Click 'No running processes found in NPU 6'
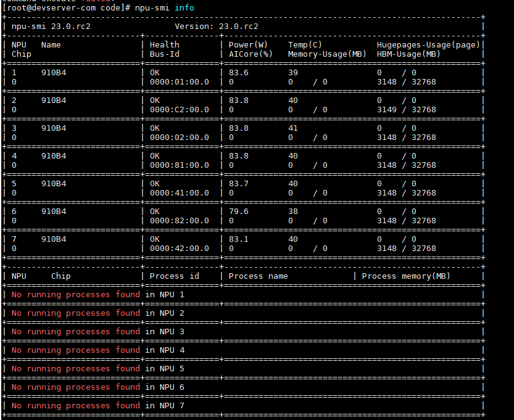The image size is (514, 420). tap(98, 387)
